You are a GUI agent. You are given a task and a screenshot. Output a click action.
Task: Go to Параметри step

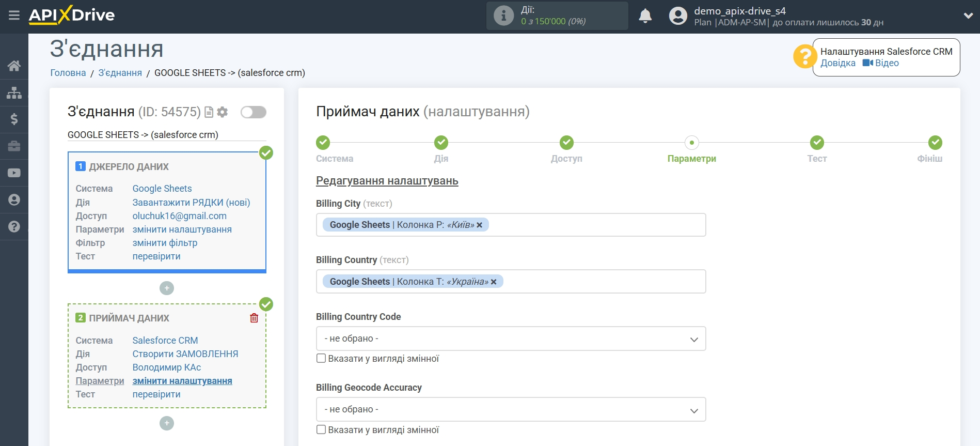pyautogui.click(x=692, y=143)
